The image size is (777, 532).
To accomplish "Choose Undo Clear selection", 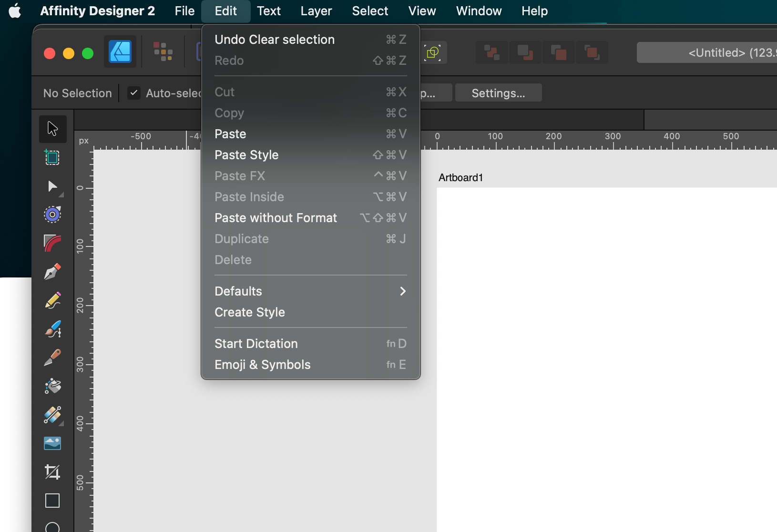I will (311, 40).
